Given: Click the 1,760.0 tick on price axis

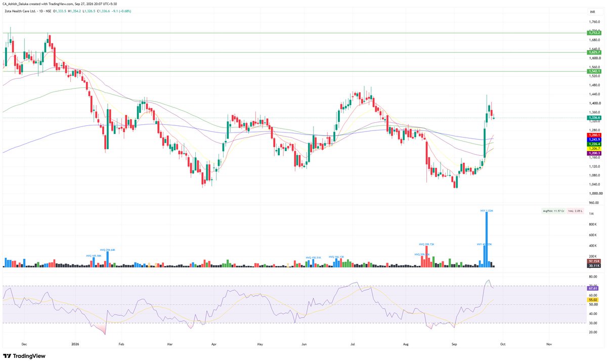Looking at the screenshot, I should 594,22.
